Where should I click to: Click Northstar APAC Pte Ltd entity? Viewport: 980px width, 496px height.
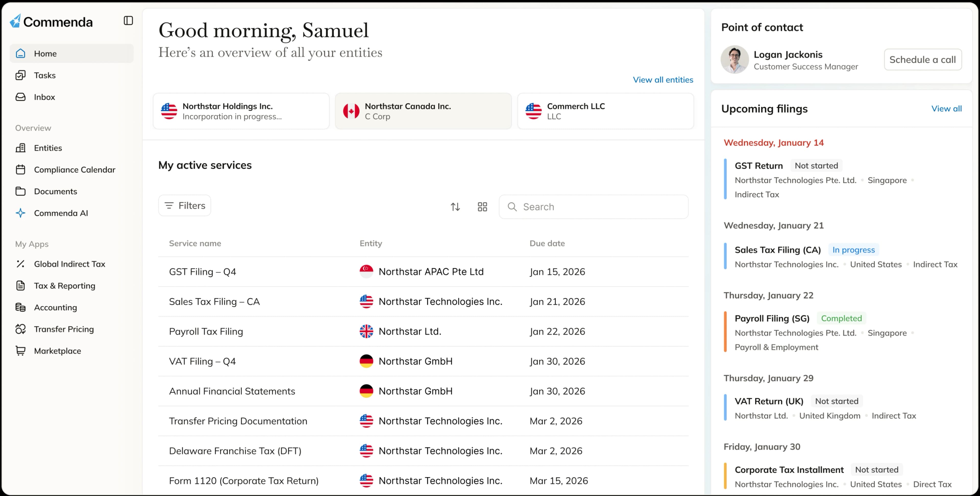(431, 272)
